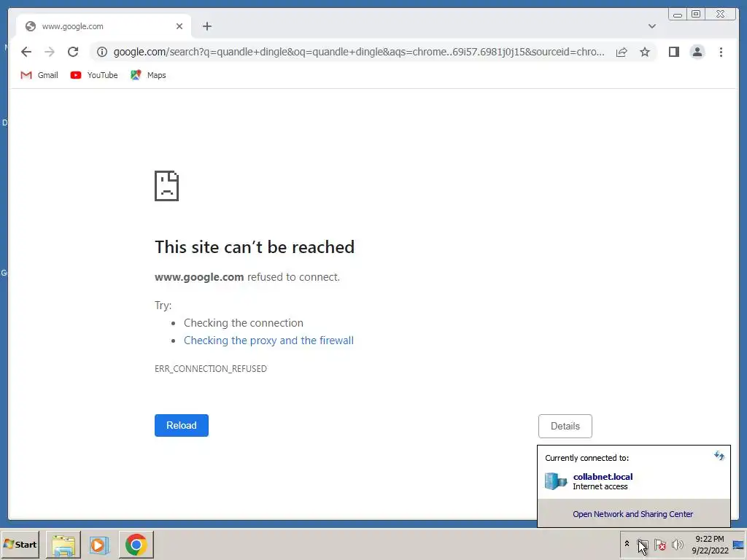Click the forward navigation arrow
The height and width of the screenshot is (560, 747).
click(x=50, y=52)
